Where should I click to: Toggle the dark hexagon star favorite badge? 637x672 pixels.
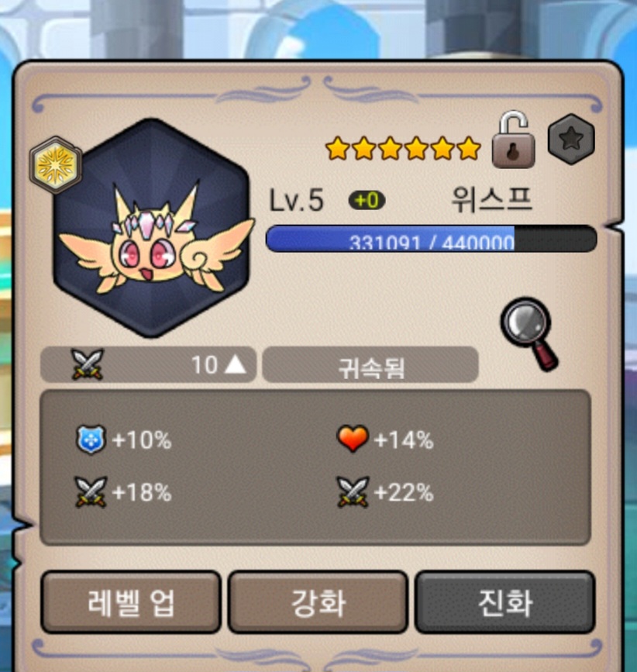point(571,139)
